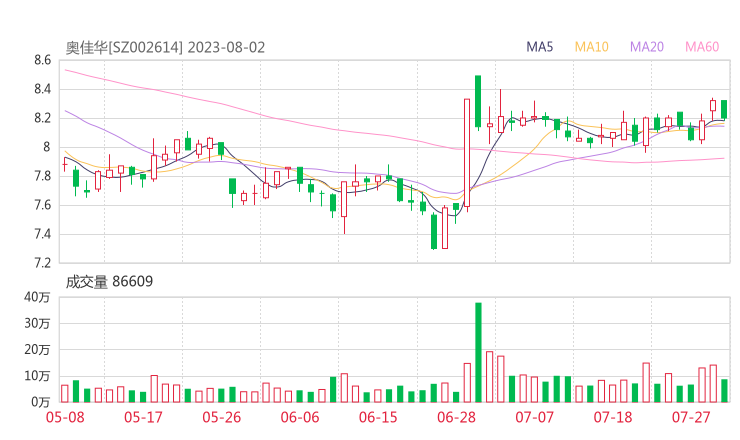Click the MA60 legend label
The height and width of the screenshot is (440, 740).
pos(702,47)
